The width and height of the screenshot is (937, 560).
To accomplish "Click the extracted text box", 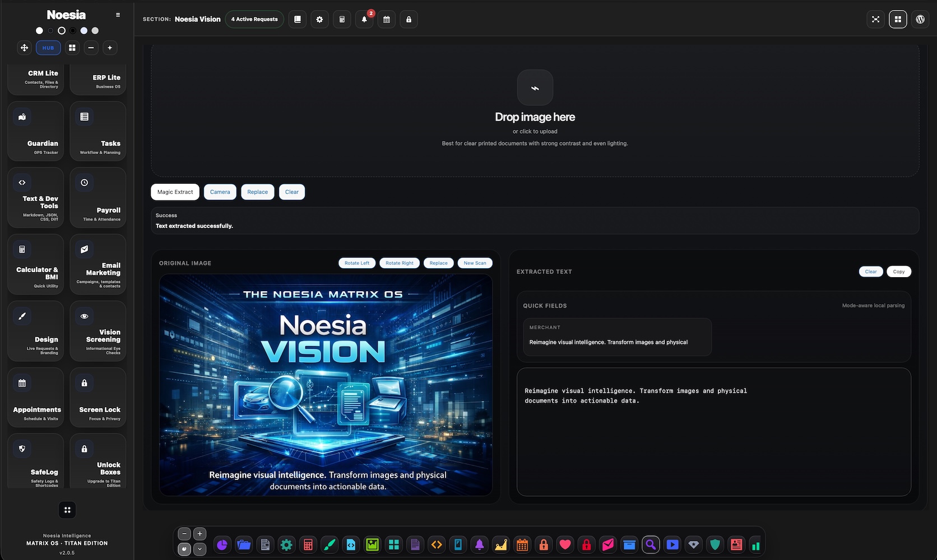I will point(714,432).
